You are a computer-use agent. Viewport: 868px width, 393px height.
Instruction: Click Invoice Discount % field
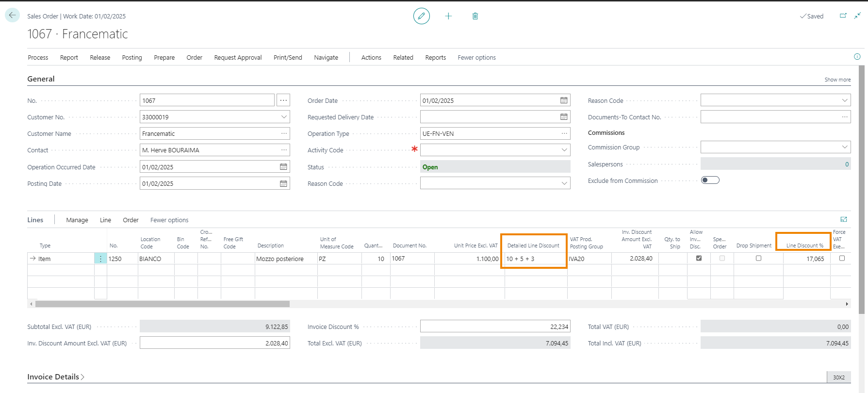pyautogui.click(x=495, y=327)
